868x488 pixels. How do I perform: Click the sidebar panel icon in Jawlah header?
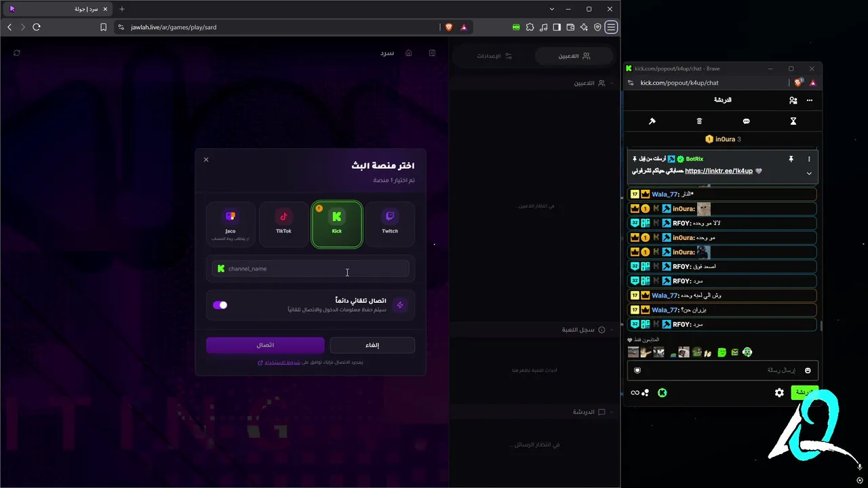[432, 53]
